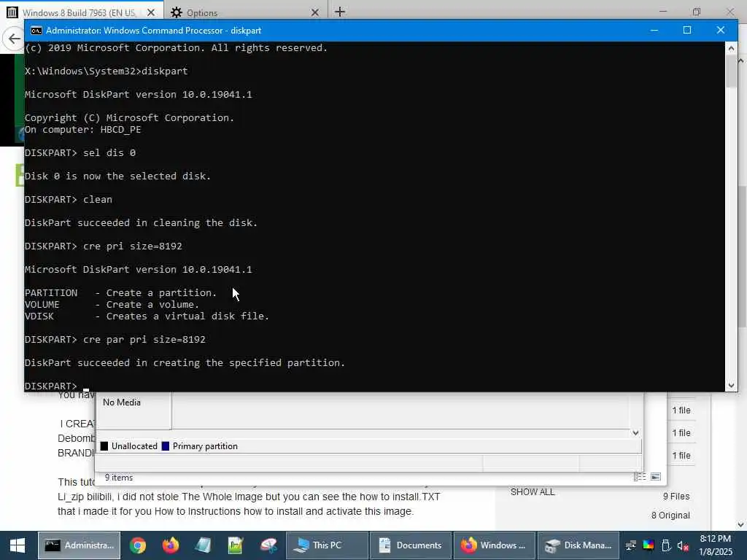Click the 'Unallocated' legend label
The height and width of the screenshot is (560, 747).
coord(134,446)
